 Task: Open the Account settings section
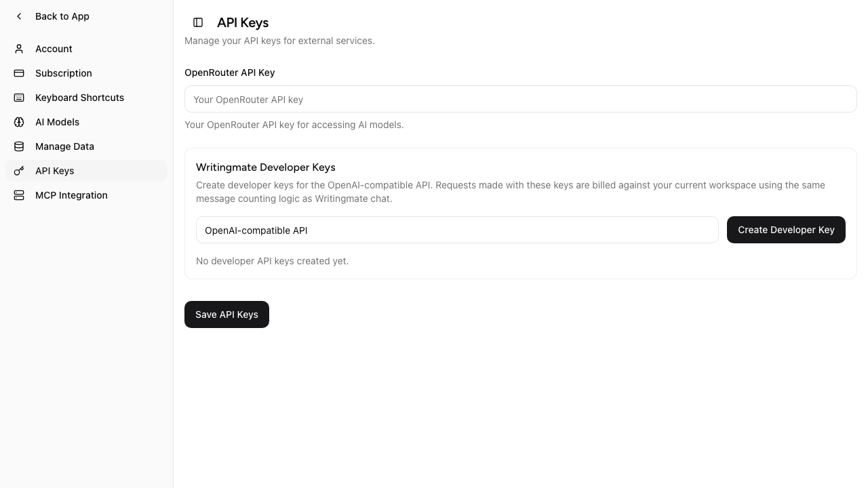pos(54,49)
